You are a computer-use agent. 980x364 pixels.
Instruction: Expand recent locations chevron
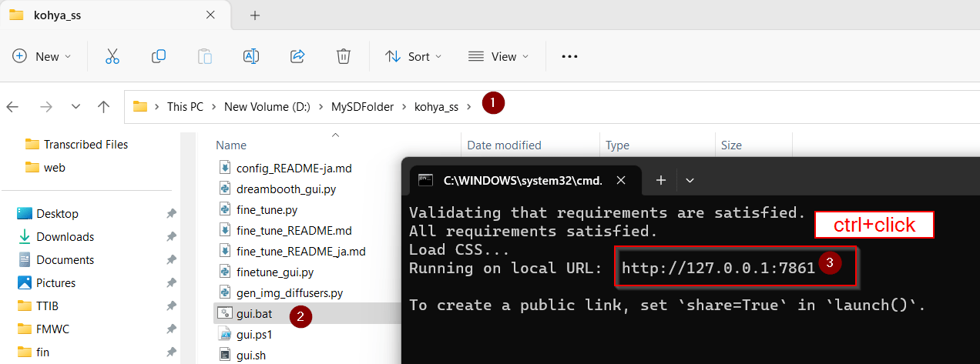point(76,107)
